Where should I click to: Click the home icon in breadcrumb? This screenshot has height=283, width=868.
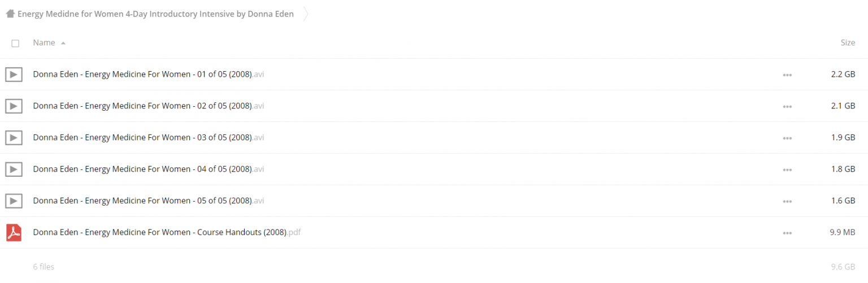pos(10,14)
